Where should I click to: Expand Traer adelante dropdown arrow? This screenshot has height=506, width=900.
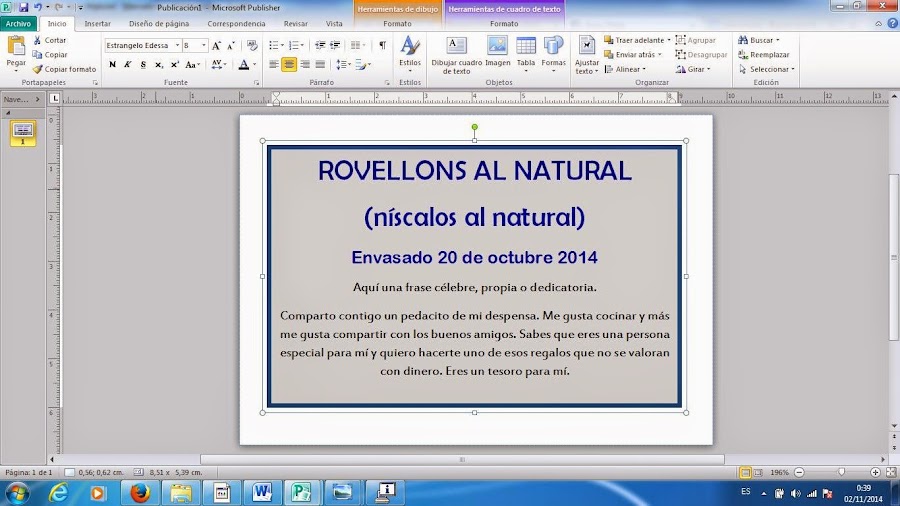tap(669, 40)
